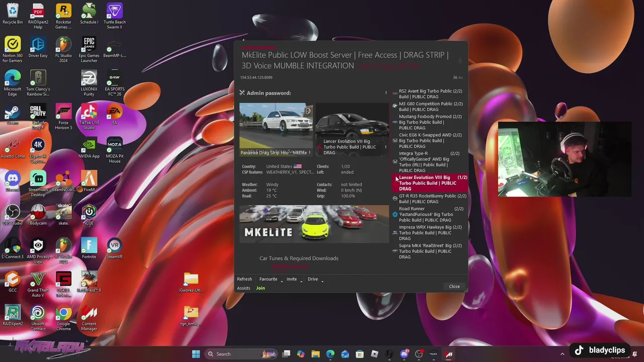Open Invite button dropdown arrow
Viewport: 644px width, 362px height.
[301, 280]
